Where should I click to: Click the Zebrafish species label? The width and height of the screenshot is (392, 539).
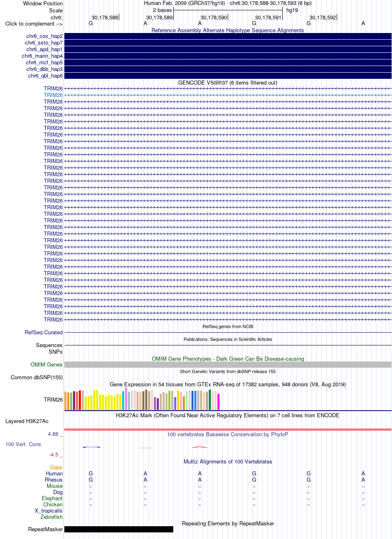[52, 517]
